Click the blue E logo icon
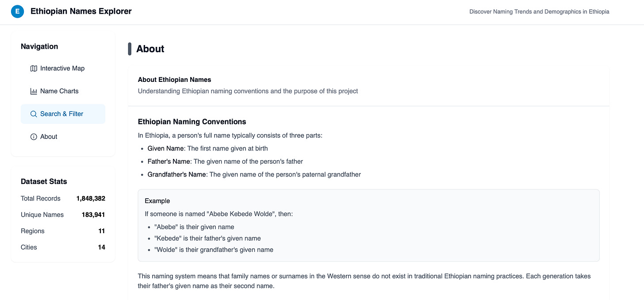The image size is (644, 300). 17,12
